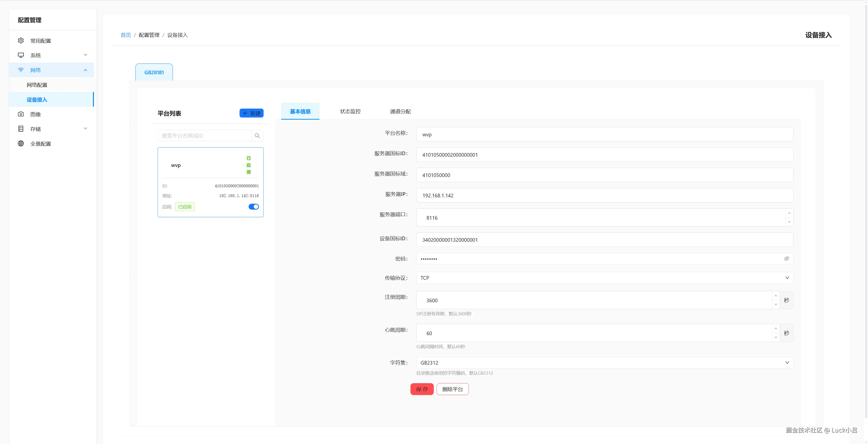Switch to the 通道分配 tab
The width and height of the screenshot is (868, 444).
click(x=400, y=111)
